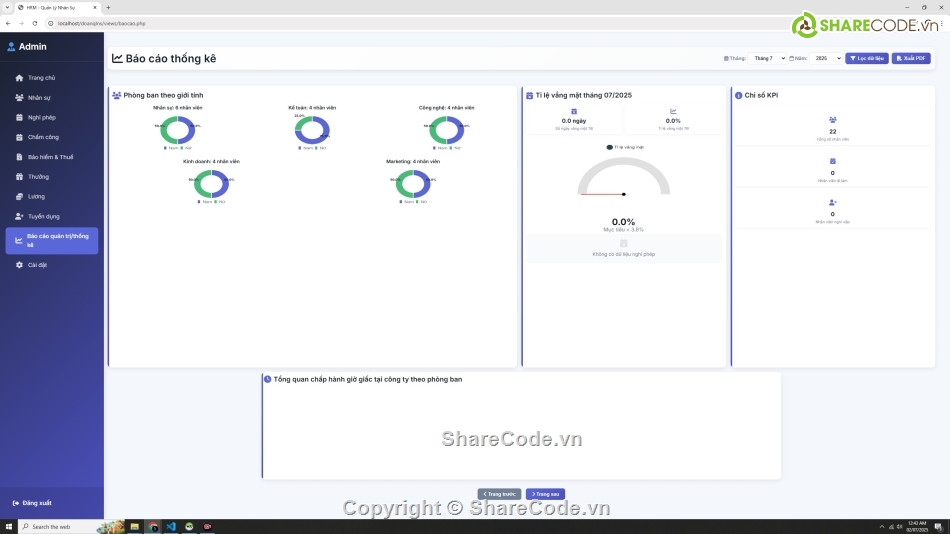
Task: Click the Thưởng gift icon in the sidebar
Action: tap(19, 177)
